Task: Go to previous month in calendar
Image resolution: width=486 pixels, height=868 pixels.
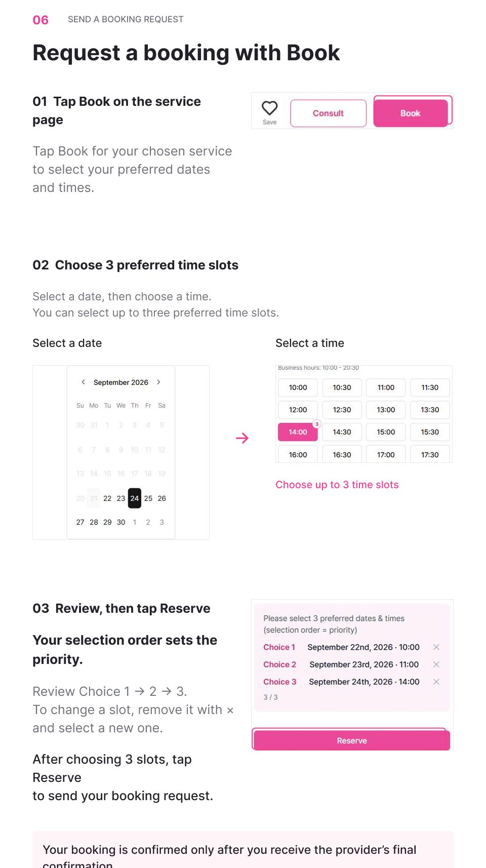Action: pyautogui.click(x=84, y=382)
